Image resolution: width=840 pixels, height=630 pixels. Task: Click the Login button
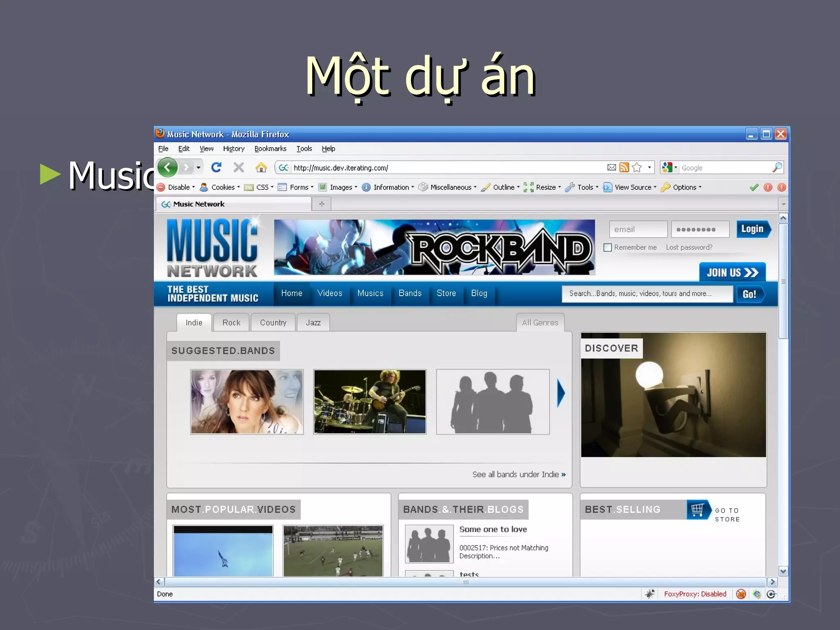click(753, 229)
